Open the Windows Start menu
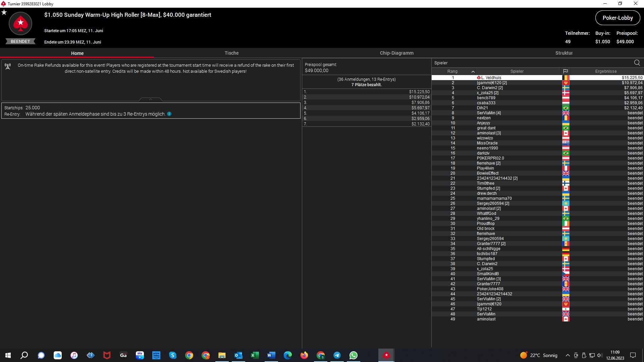Viewport: 644px width, 362px height. (x=8, y=355)
